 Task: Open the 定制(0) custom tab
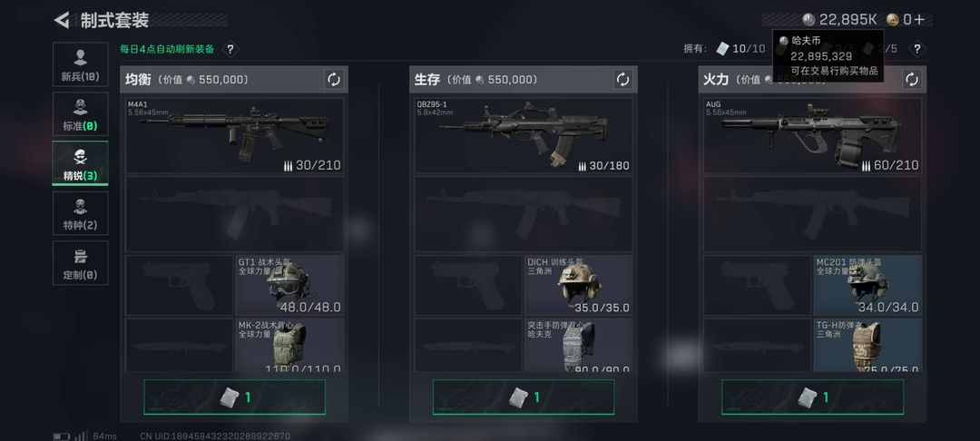point(80,262)
